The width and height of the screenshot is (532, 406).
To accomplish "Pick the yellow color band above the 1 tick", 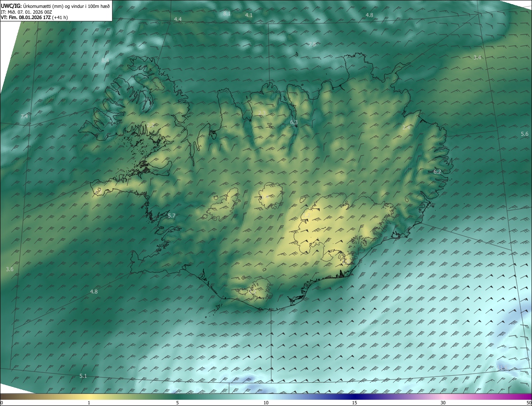I will (x=89, y=396).
